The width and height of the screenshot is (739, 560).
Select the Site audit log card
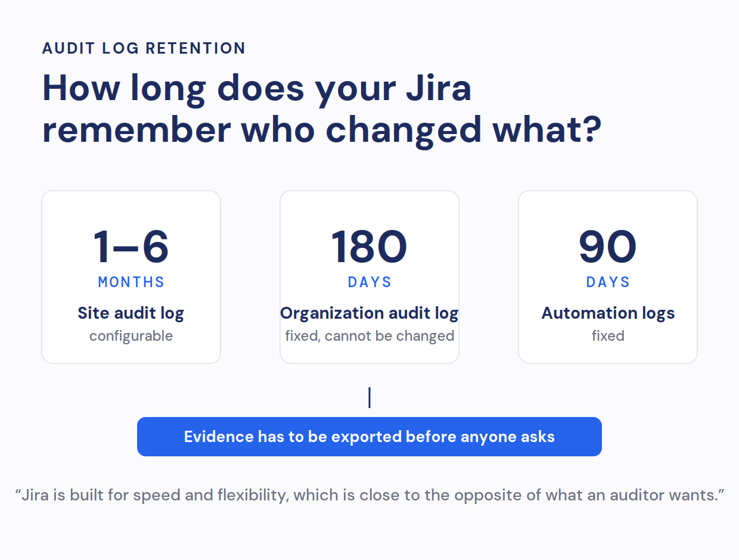point(131,277)
